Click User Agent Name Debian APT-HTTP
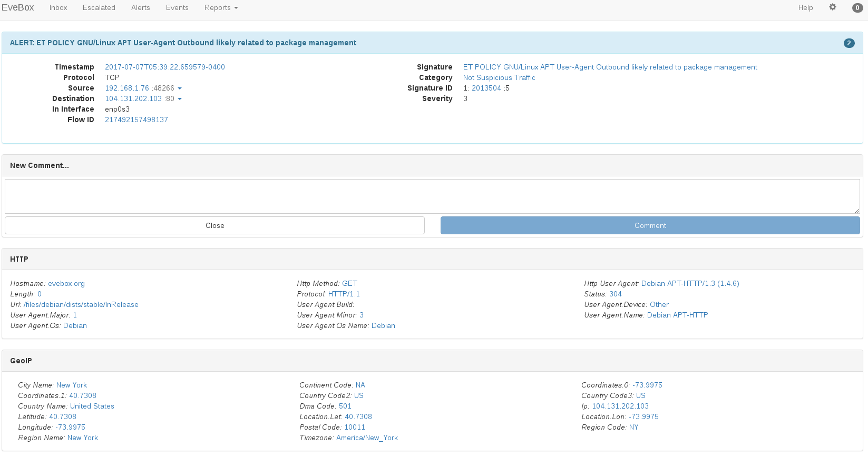Viewport: 868px width, 457px height. pos(678,315)
